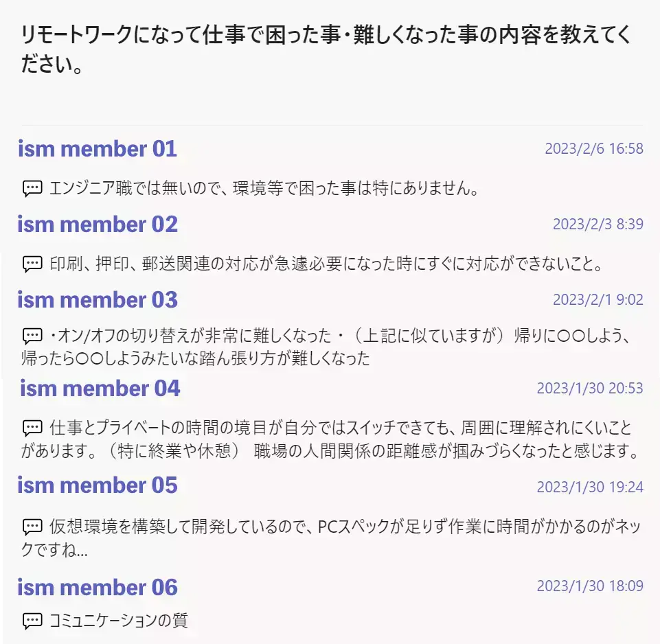Open ism member 05 name link
Screen dimensions: 660x644
(98, 485)
